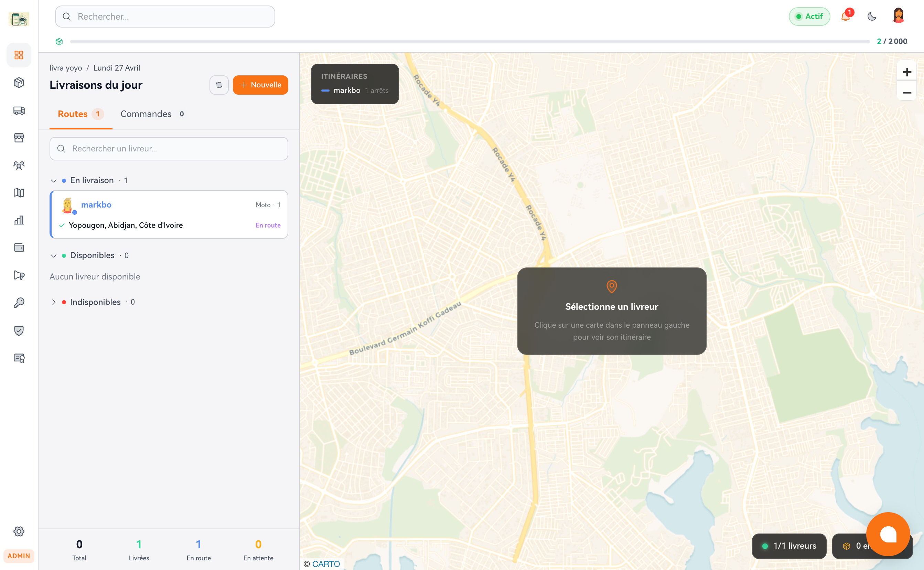Focus the top Rechercher search field
This screenshot has width=924, height=570.
point(165,16)
